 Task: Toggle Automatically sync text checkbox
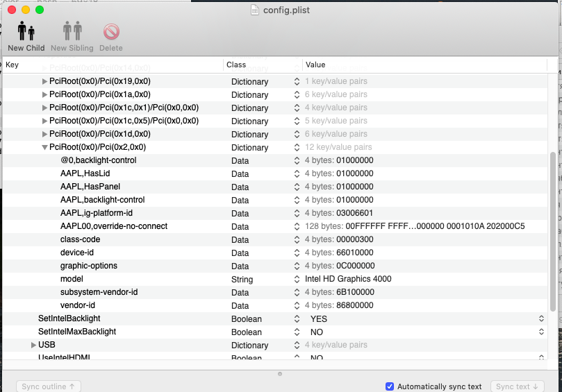pyautogui.click(x=390, y=386)
